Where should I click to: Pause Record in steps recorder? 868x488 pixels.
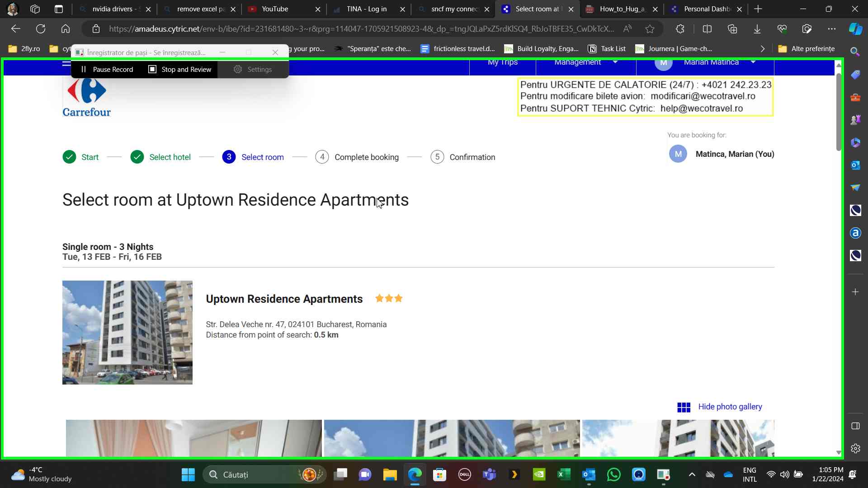coord(107,69)
